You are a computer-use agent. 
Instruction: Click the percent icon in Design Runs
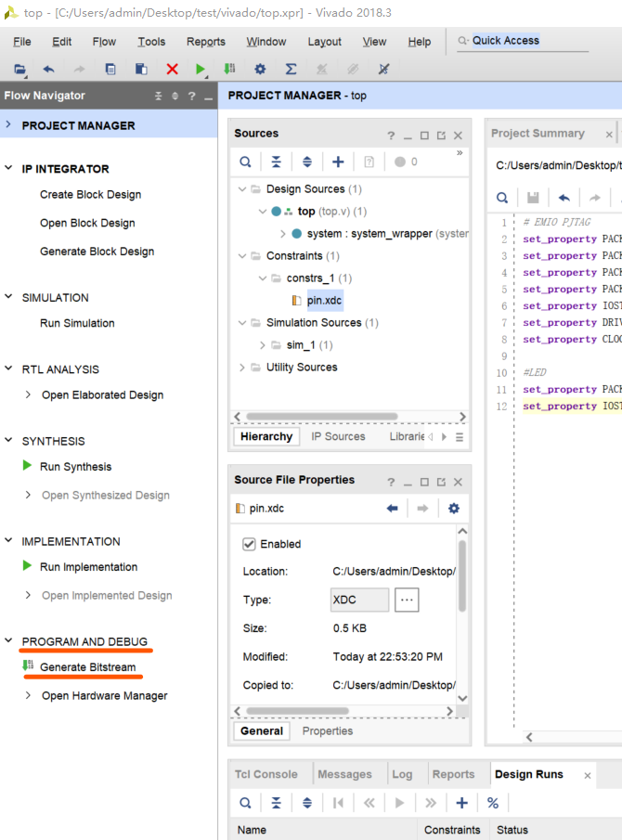(x=492, y=803)
